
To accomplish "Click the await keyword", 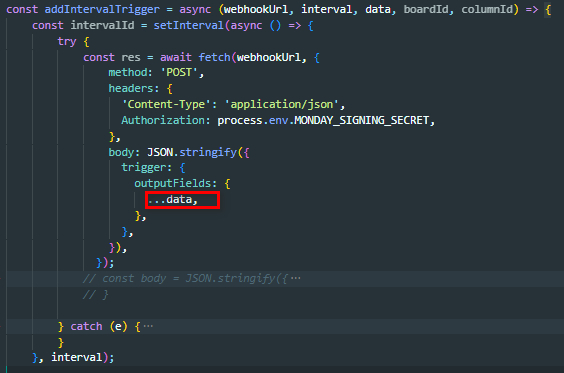I will 176,57.
